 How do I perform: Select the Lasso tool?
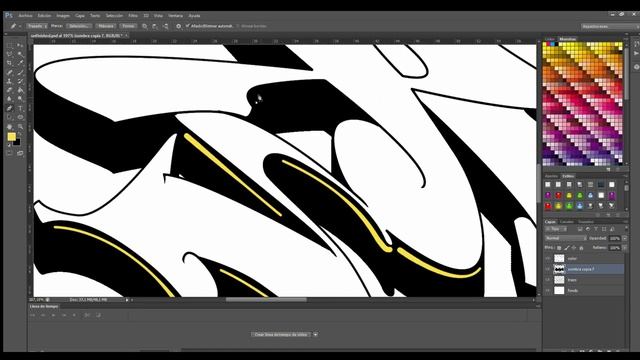tap(10, 54)
